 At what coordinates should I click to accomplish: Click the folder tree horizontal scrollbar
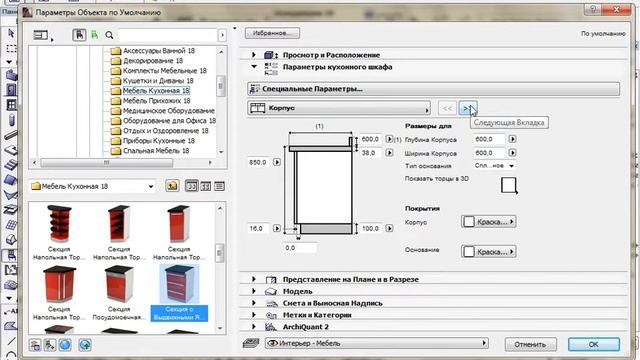click(122, 162)
